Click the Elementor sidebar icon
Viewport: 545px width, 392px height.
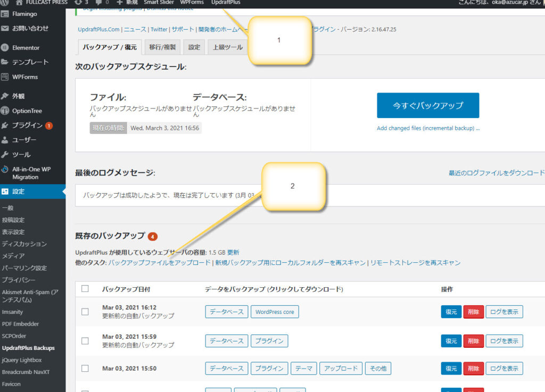point(5,47)
